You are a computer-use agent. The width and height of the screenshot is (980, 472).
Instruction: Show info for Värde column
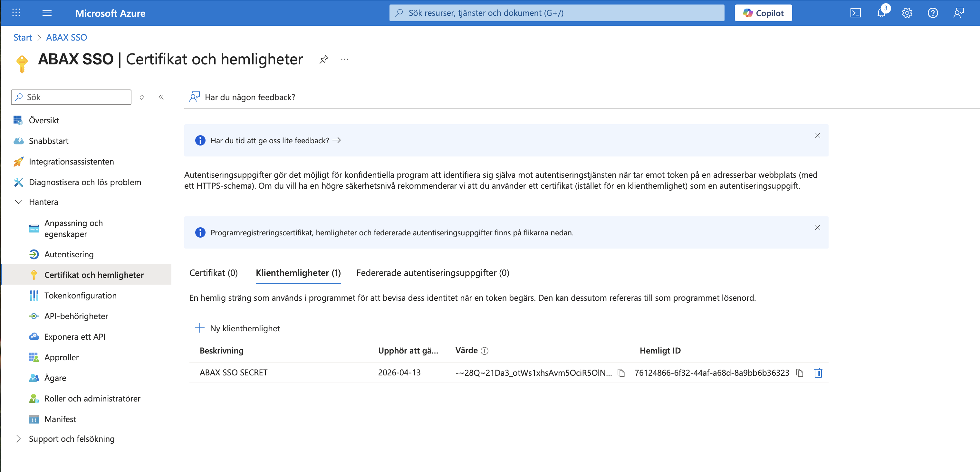[485, 351]
